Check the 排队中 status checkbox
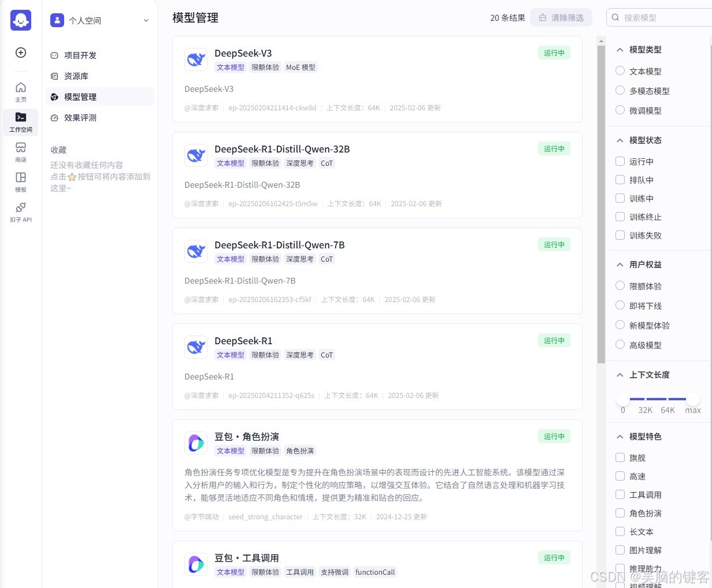Viewport: 712px width, 588px height. tap(620, 180)
